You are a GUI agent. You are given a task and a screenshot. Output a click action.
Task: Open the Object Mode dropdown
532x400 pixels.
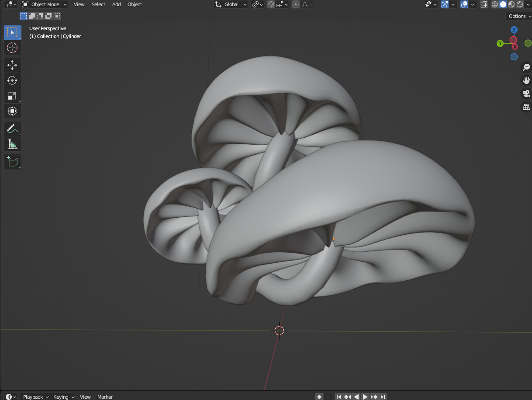click(44, 4)
